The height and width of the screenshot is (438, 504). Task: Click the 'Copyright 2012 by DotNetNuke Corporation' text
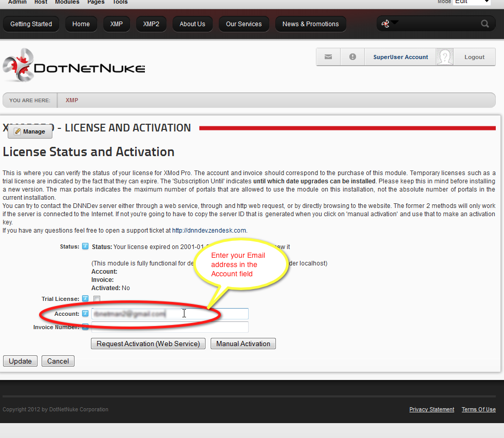click(55, 409)
